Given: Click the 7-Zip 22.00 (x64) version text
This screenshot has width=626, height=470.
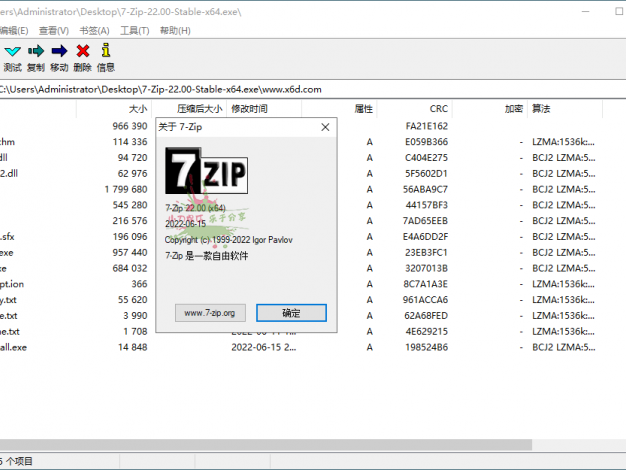Looking at the screenshot, I should [195, 208].
